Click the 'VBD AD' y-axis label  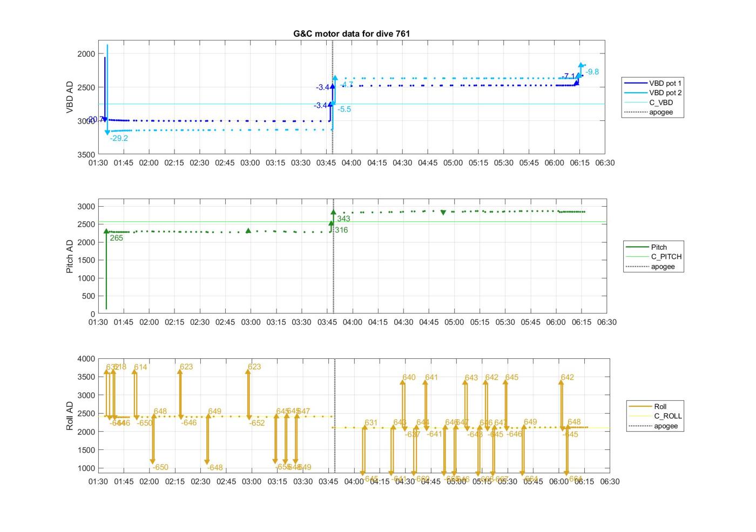tap(70, 97)
